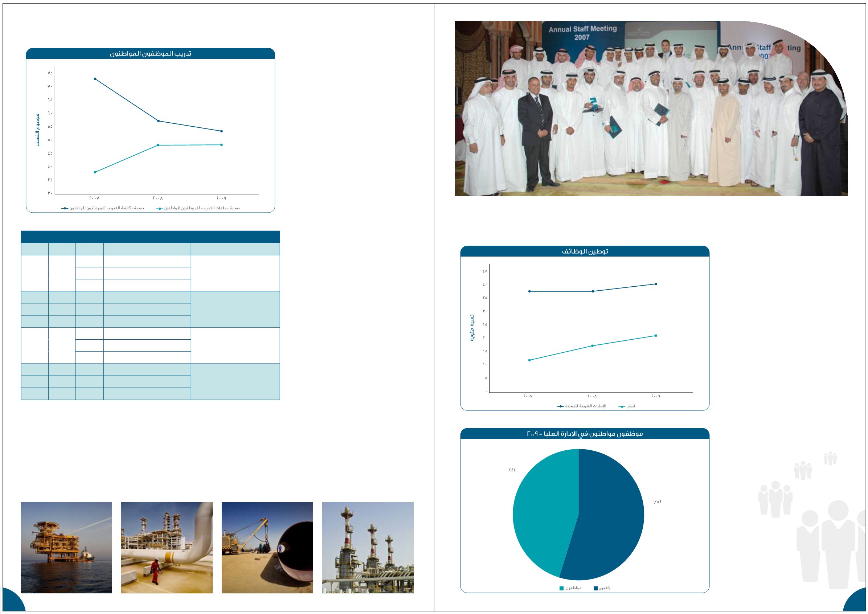Click the Qatar legend entry under localization chart
The height and width of the screenshot is (614, 868).
[628, 406]
